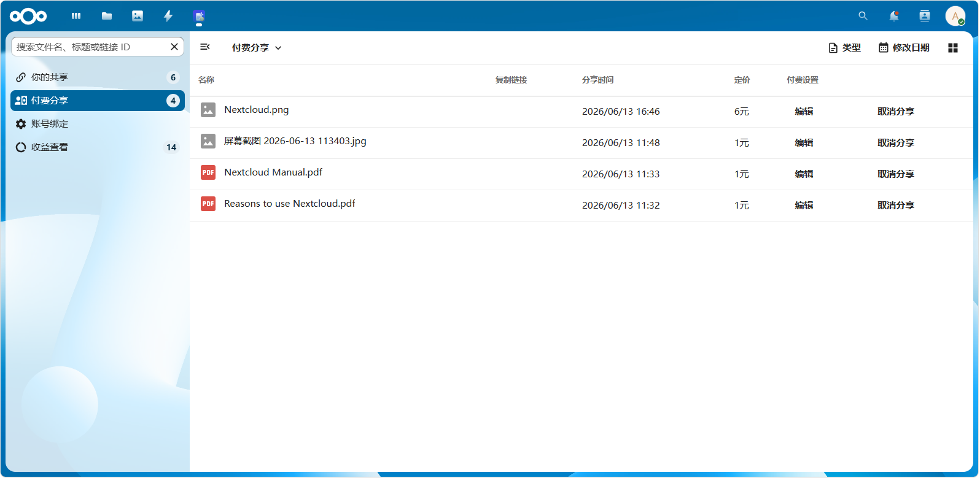Collapse the navigation sidebar toggle
The image size is (980, 478).
(x=205, y=47)
